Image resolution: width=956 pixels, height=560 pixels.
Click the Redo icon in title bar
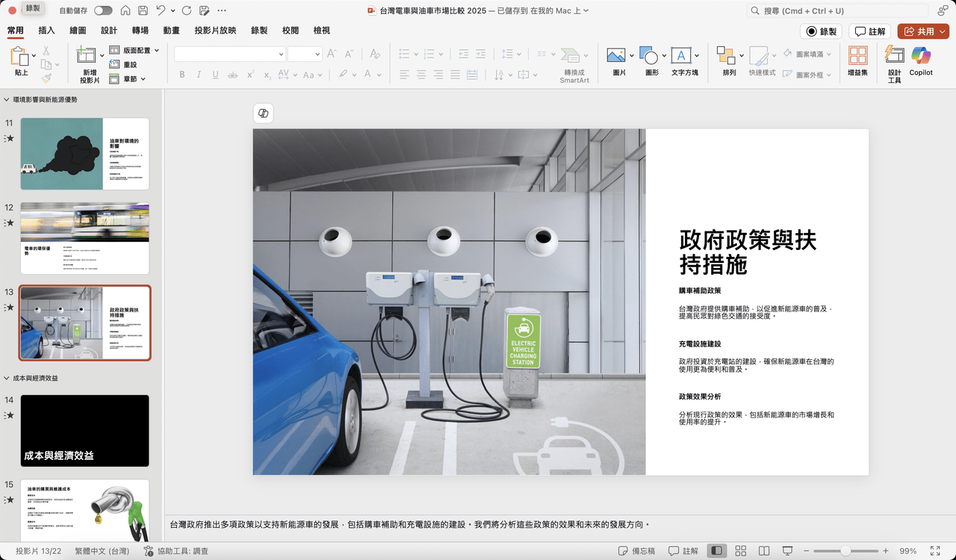coord(186,10)
